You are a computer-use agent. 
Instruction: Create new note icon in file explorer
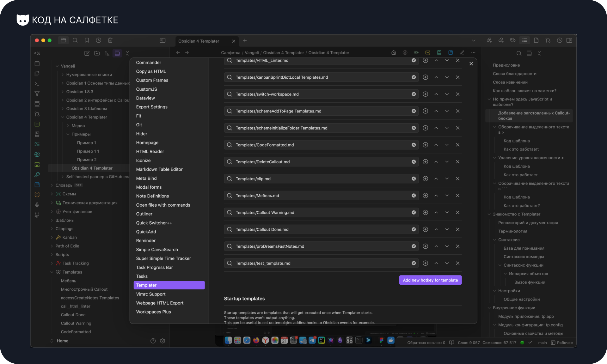click(87, 53)
